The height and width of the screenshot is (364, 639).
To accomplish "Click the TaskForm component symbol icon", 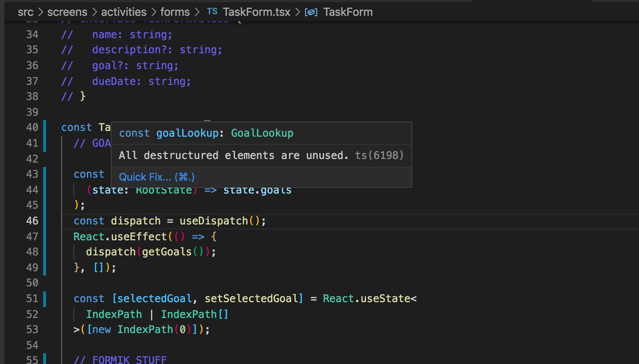I will [x=311, y=12].
